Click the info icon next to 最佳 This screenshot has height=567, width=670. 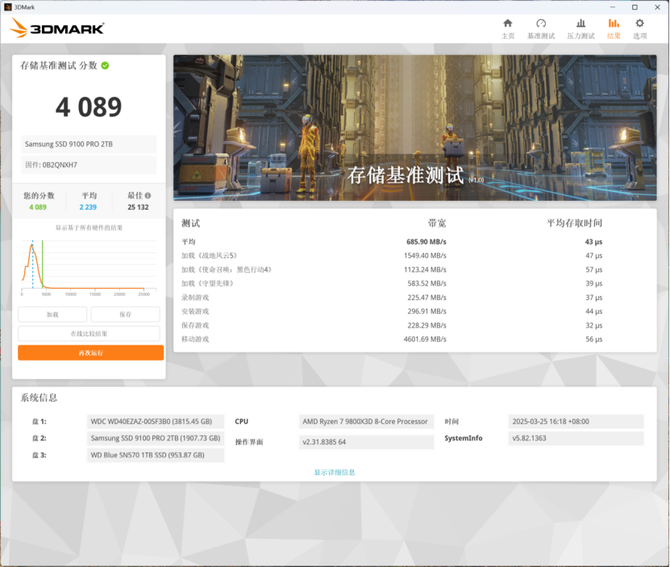148,196
